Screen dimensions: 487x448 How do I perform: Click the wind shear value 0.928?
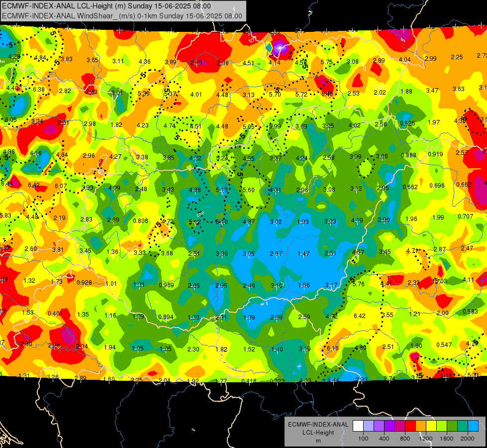84,282
